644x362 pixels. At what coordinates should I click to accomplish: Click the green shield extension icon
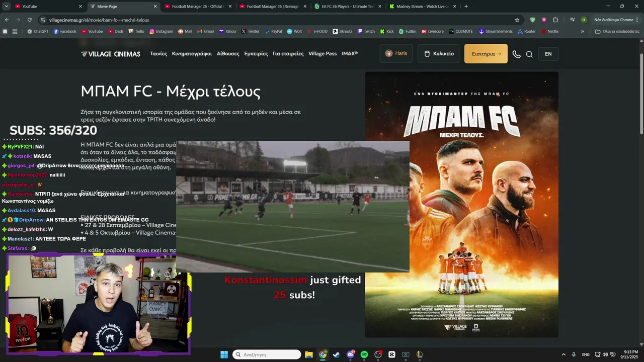(x=533, y=20)
